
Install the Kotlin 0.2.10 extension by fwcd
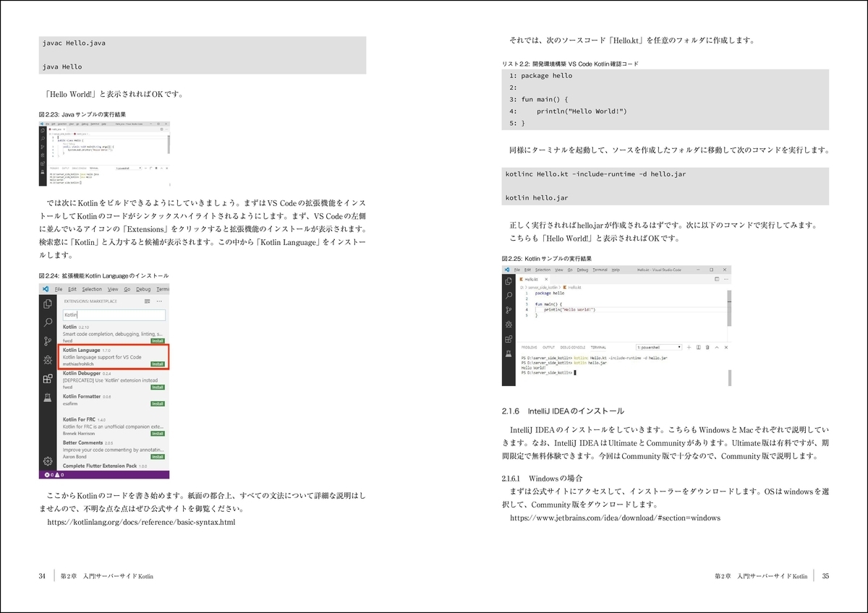point(158,340)
